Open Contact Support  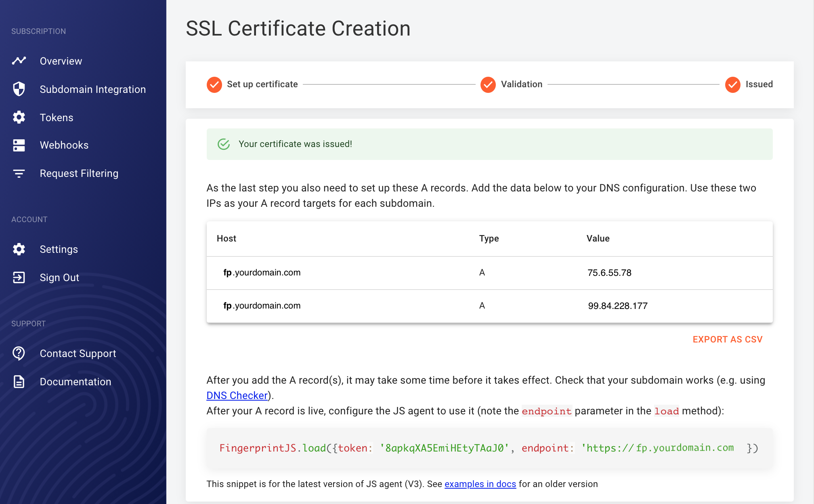point(78,353)
